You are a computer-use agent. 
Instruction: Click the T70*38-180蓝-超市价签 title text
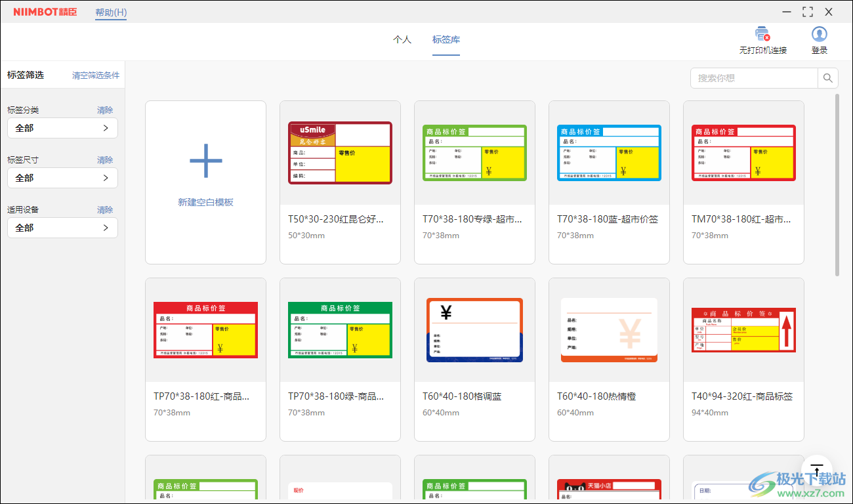608,219
